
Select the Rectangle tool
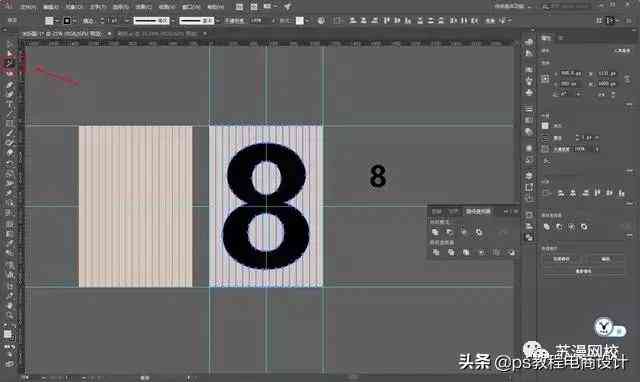pos(10,124)
